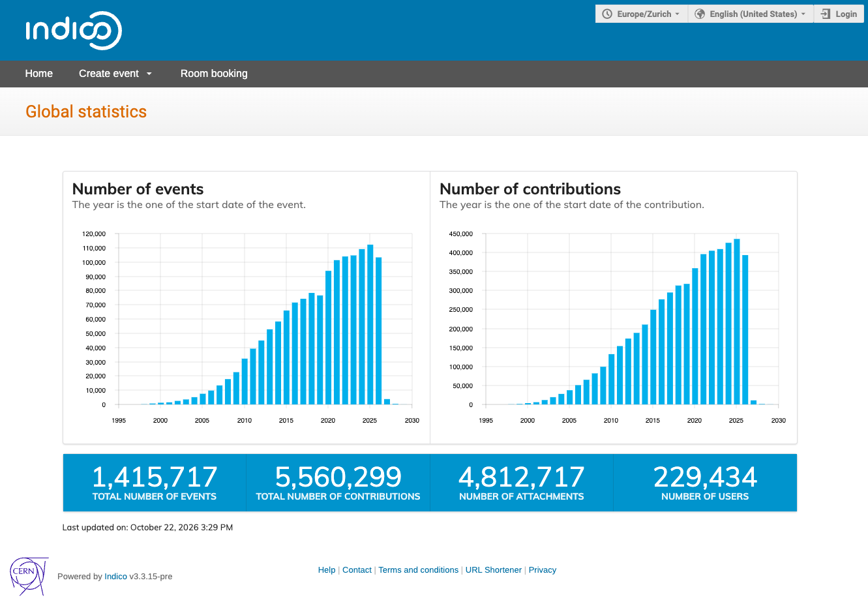Click the CERN logo in footer
Screen dimensions: 868x606
click(x=29, y=576)
